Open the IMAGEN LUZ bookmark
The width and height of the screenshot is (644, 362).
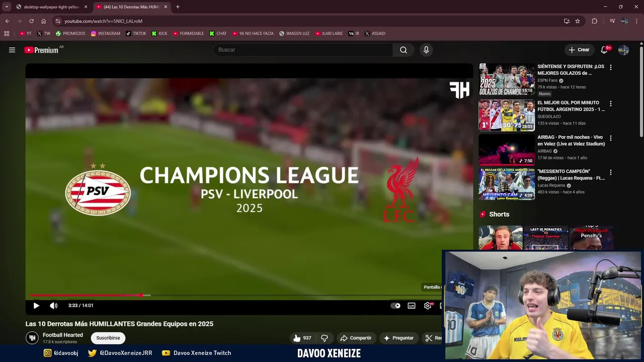click(x=294, y=34)
